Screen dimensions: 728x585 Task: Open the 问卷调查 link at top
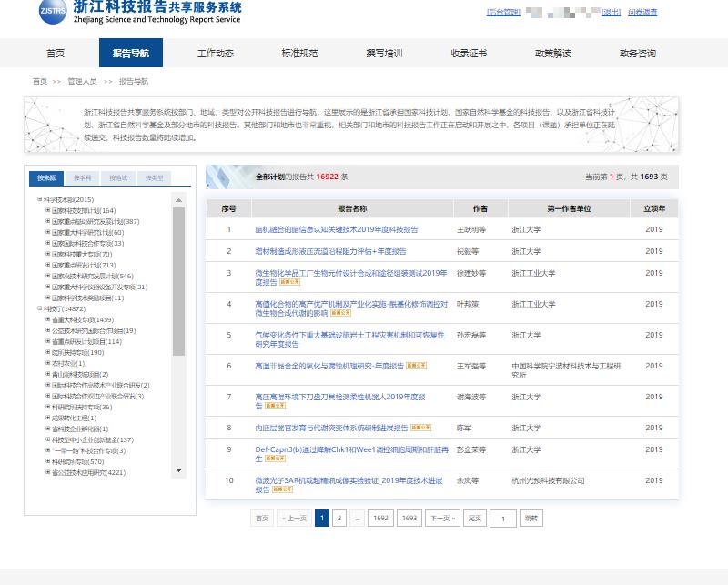tap(642, 13)
